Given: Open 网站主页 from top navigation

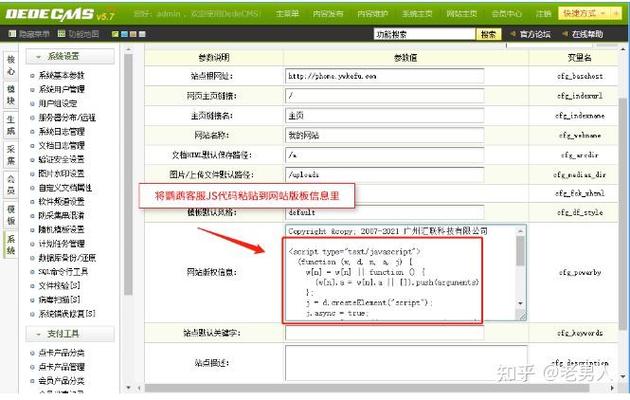Looking at the screenshot, I should (462, 14).
